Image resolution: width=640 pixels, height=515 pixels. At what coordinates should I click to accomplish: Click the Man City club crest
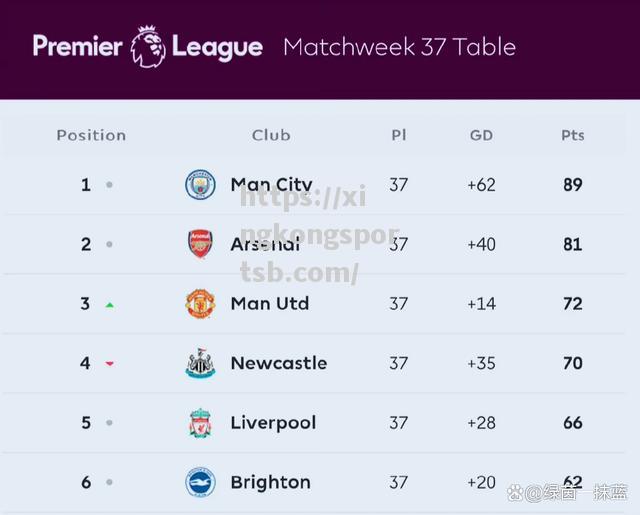[x=200, y=184]
